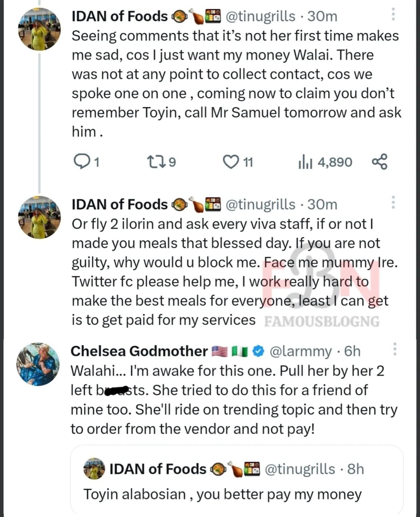Open more options on second tweet
This screenshot has height=517, width=420.
tap(393, 203)
